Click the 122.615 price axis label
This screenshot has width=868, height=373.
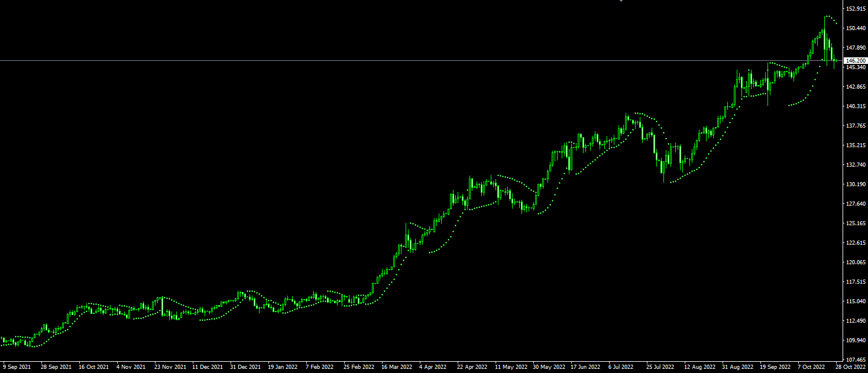(x=856, y=243)
